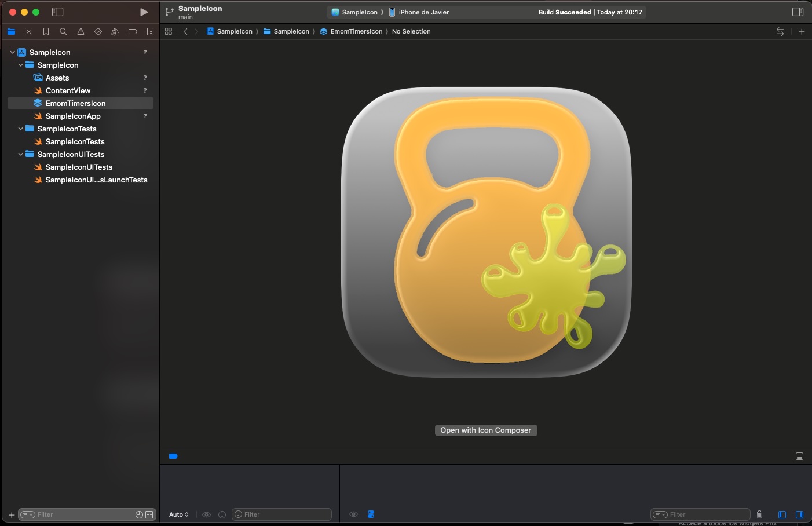Run the app with the Play button

click(144, 12)
